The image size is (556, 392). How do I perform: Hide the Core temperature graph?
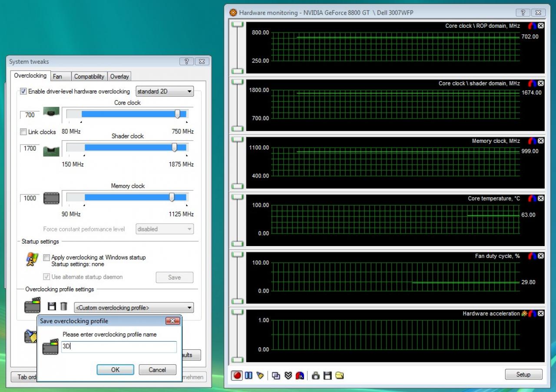541,198
